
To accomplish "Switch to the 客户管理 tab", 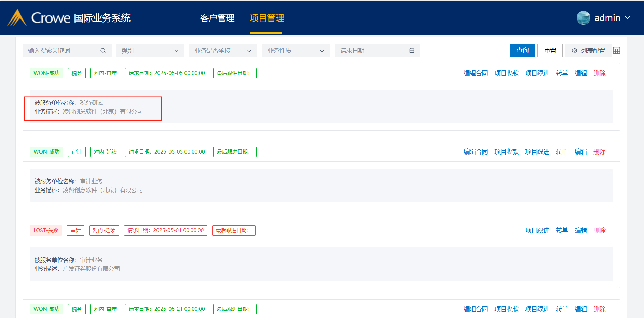I will coord(217,18).
